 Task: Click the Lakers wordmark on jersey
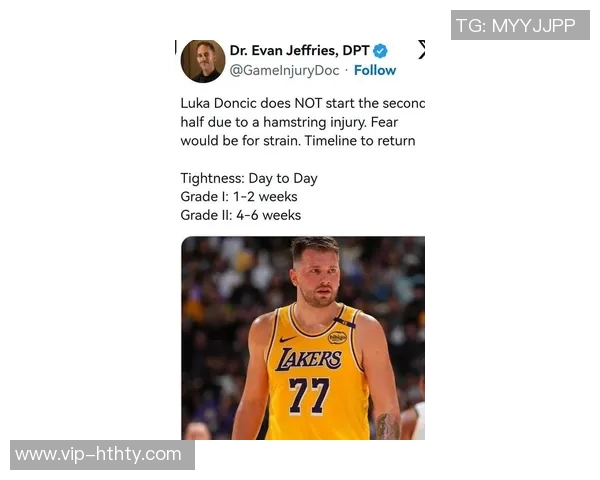pyautogui.click(x=309, y=359)
